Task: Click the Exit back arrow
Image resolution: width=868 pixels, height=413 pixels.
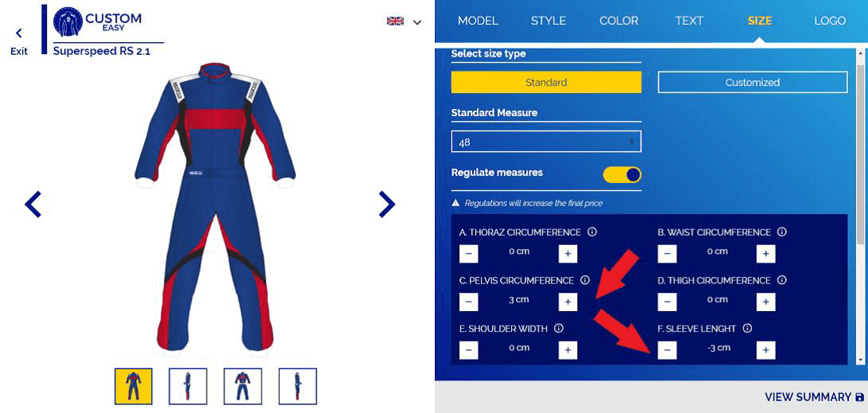Action: point(19,33)
